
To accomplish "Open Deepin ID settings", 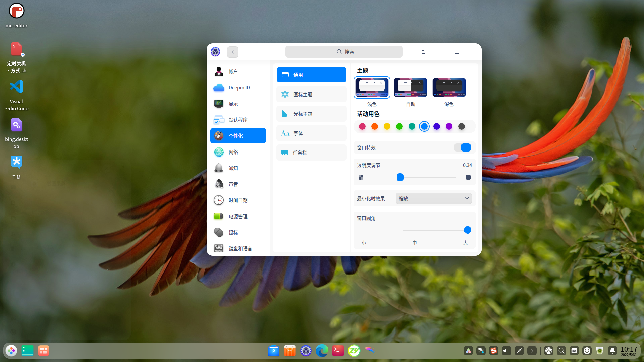I will [x=239, y=87].
